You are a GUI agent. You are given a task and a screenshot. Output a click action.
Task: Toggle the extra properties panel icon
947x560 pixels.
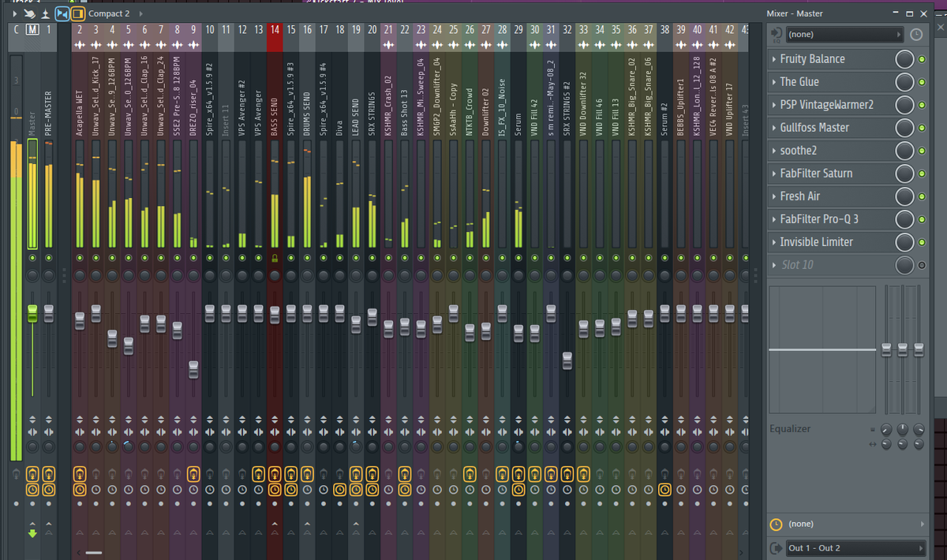77,13
